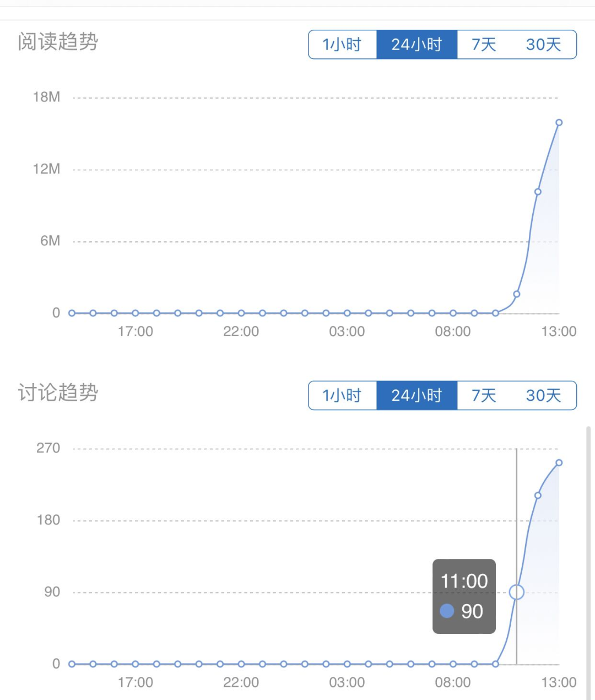This screenshot has width=595, height=700.
Task: Click the 12:00 data point in 阅读趋势
Action: coord(538,192)
